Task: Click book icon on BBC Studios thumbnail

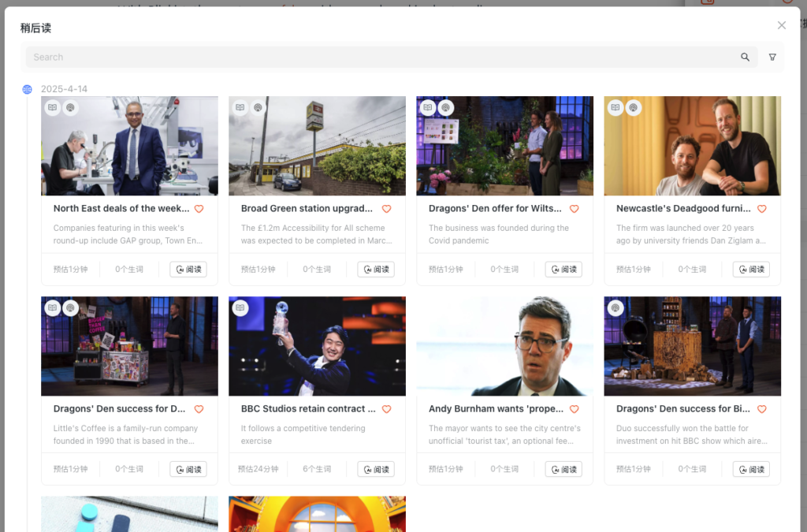Action: (x=240, y=307)
